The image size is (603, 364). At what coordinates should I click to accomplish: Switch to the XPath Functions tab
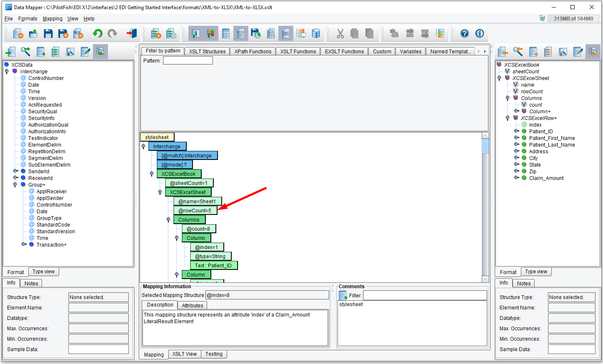coord(253,52)
